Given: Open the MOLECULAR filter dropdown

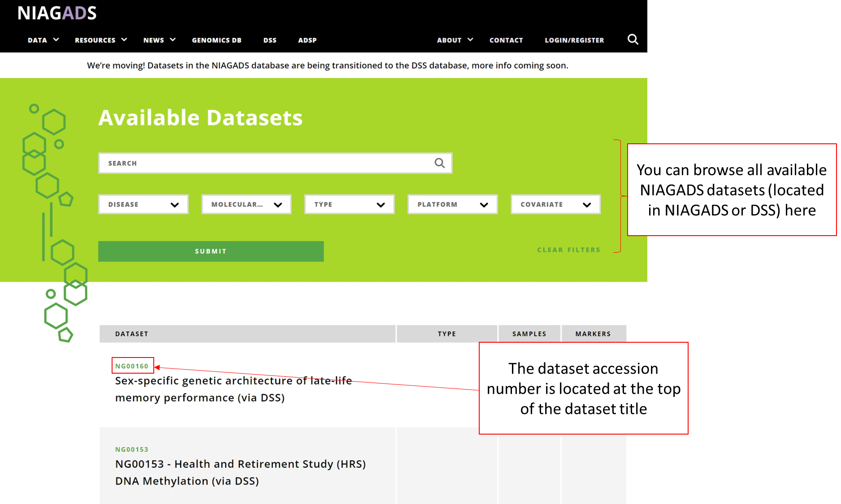Looking at the screenshot, I should pyautogui.click(x=247, y=204).
